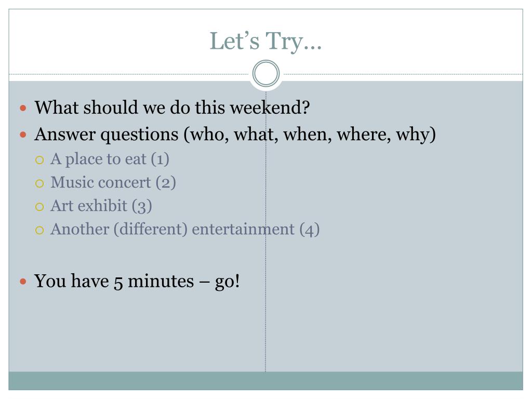Click the hollow bullet beside "A place to eat"
The image size is (532, 399).
(39, 160)
